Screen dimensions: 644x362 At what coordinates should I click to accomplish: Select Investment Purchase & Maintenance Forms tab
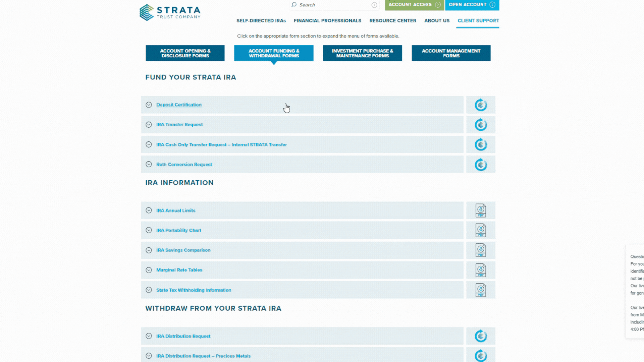362,53
